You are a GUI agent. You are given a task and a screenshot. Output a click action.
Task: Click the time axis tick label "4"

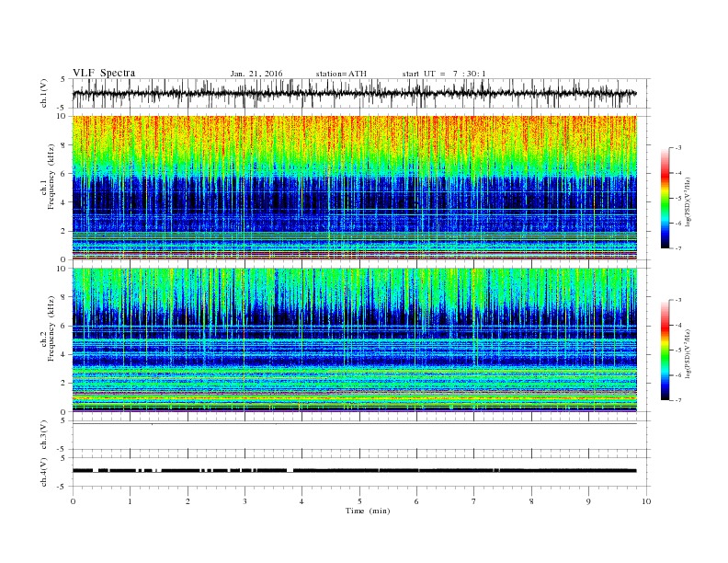click(x=302, y=501)
